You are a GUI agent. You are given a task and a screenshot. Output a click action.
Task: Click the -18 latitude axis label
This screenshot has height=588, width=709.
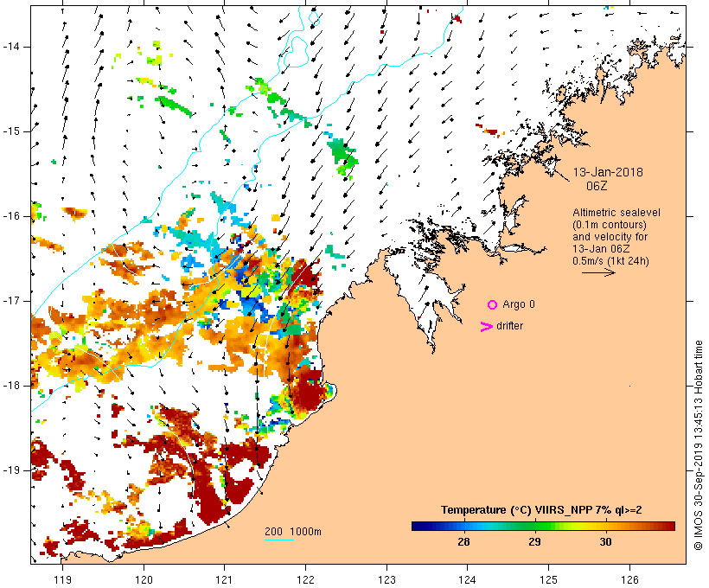(11, 386)
